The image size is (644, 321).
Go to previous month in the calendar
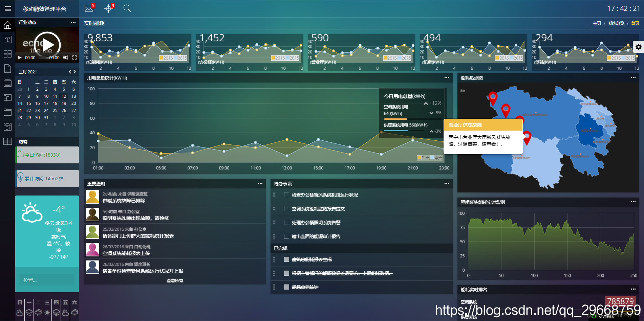coord(70,72)
